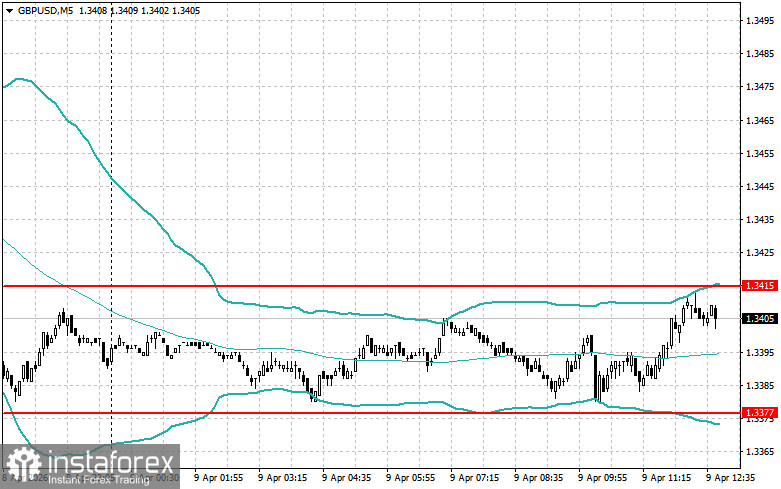The height and width of the screenshot is (489, 781).
Task: Select the 9 Apr 03:15 time label
Action: coord(282,478)
